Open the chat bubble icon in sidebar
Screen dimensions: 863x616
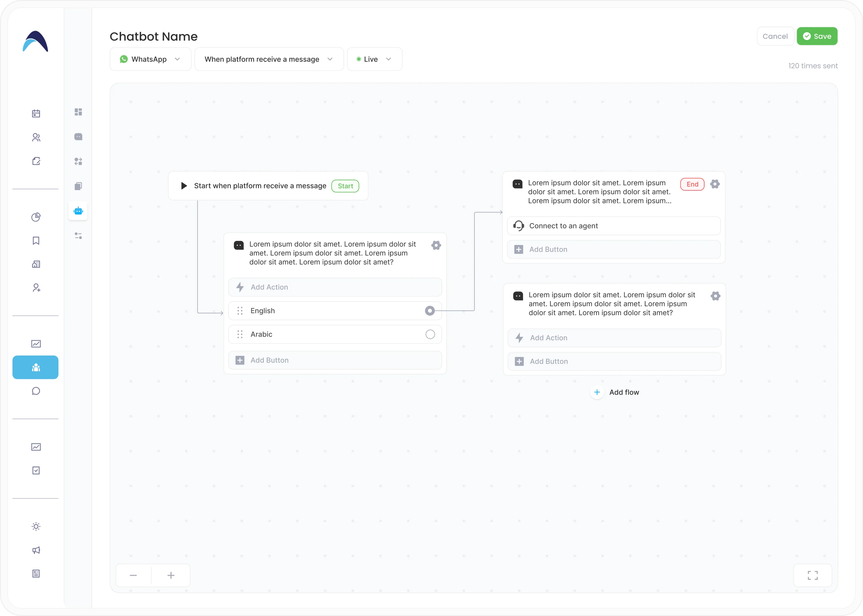tap(36, 391)
